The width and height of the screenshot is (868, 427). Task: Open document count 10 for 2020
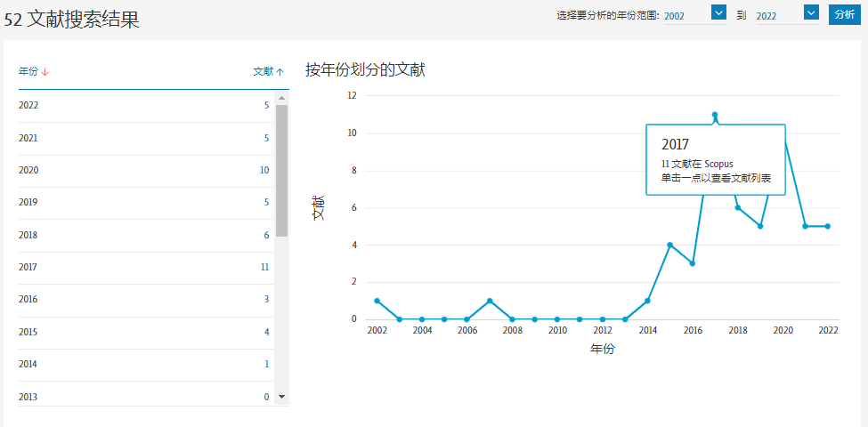point(264,170)
